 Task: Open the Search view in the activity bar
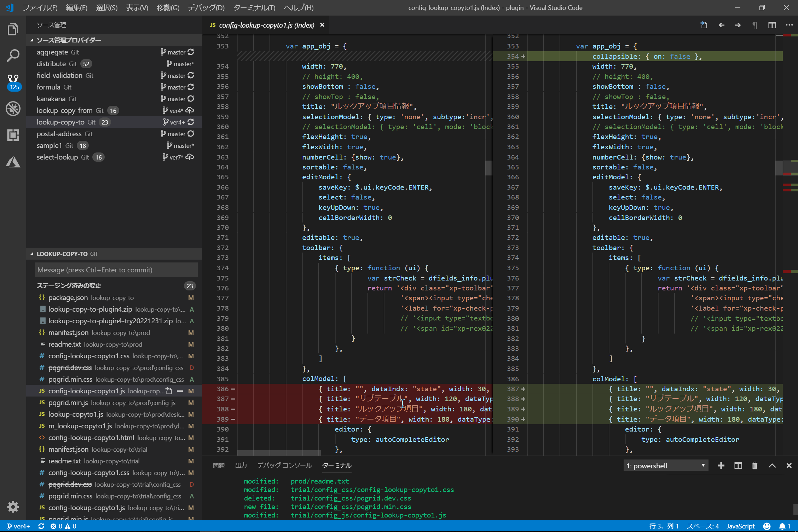[13, 56]
